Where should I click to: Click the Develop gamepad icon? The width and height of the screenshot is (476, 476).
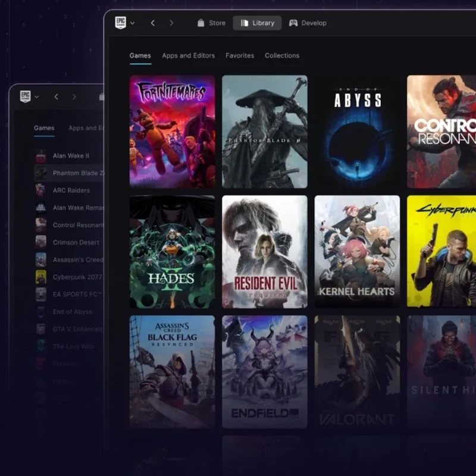coord(293,23)
